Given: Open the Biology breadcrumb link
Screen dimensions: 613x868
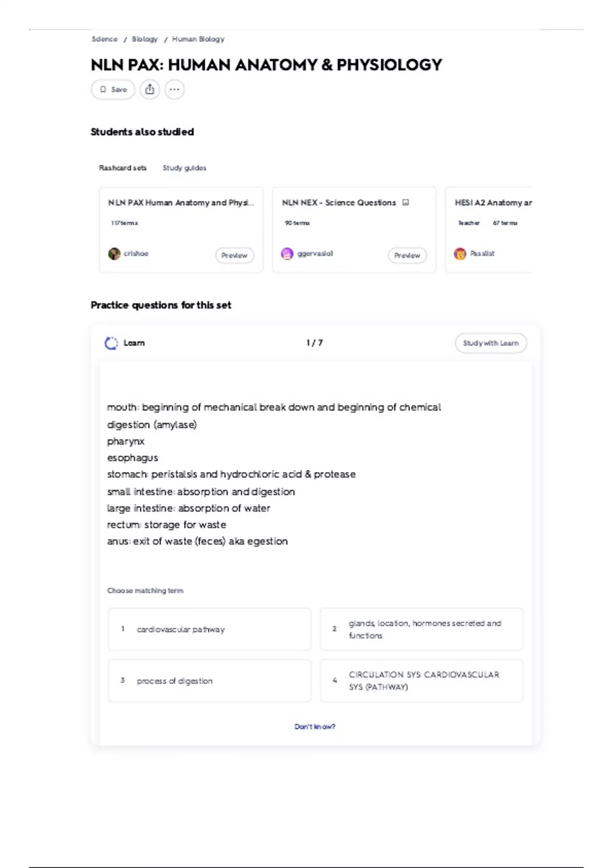Looking at the screenshot, I should [145, 39].
